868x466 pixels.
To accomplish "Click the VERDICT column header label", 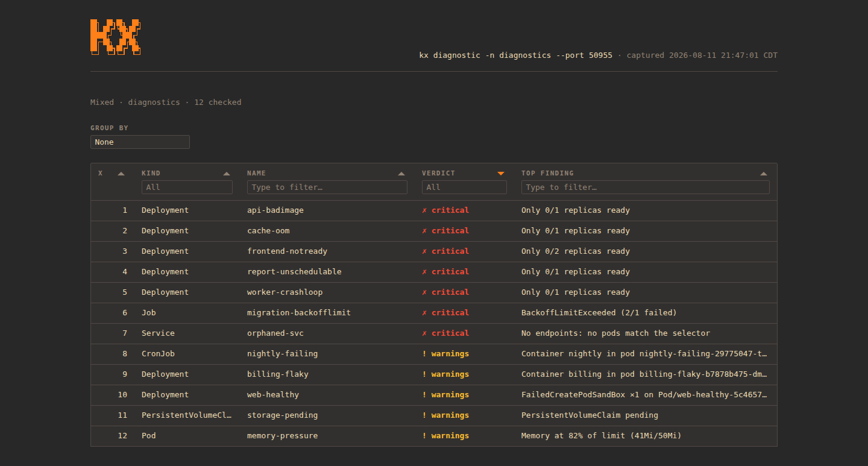I will [x=438, y=173].
